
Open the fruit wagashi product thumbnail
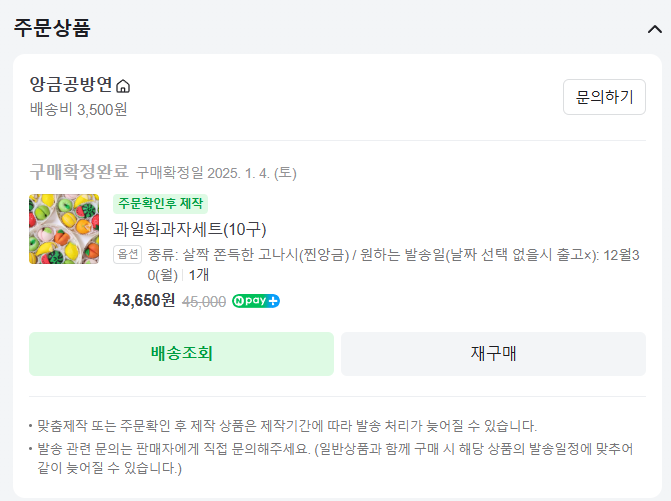[64, 229]
